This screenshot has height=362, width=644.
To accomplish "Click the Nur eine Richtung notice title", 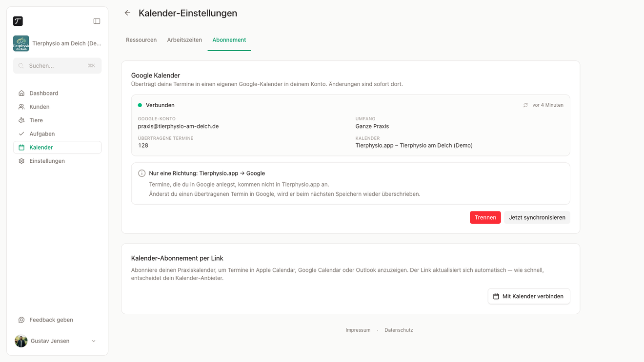I will [x=207, y=173].
